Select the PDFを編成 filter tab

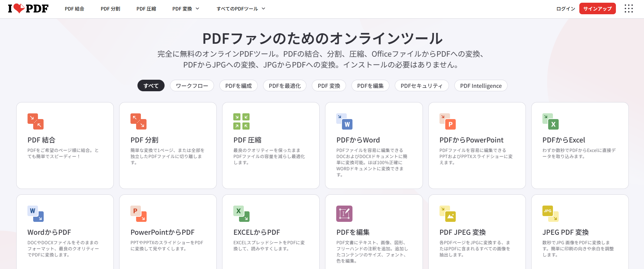pyautogui.click(x=239, y=85)
